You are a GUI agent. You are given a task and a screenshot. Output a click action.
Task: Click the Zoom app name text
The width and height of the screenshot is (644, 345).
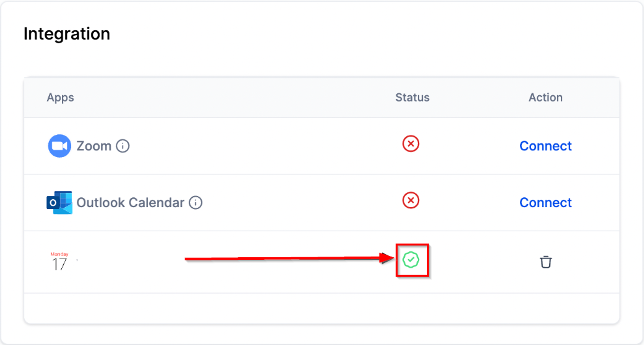coord(94,146)
